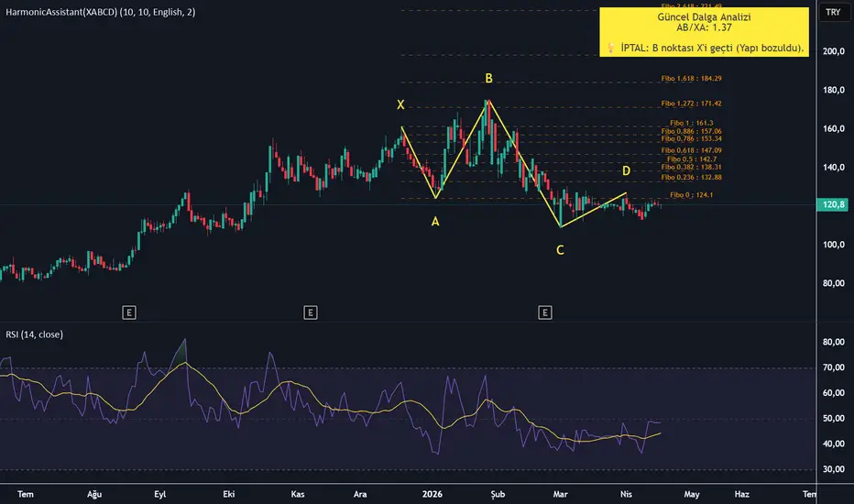Click the Ağu month label on time axis
This screenshot has width=854, height=504.
tap(94, 494)
